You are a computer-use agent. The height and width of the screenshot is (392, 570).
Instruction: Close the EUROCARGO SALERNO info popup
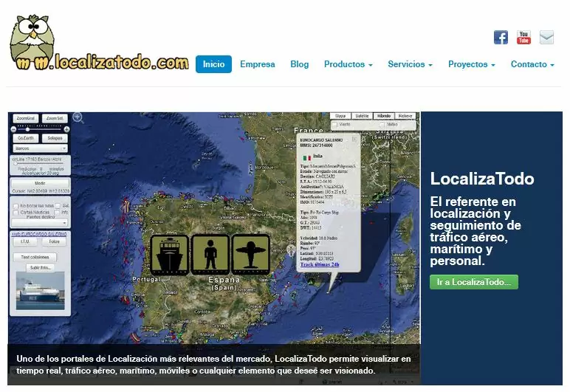coord(354,139)
